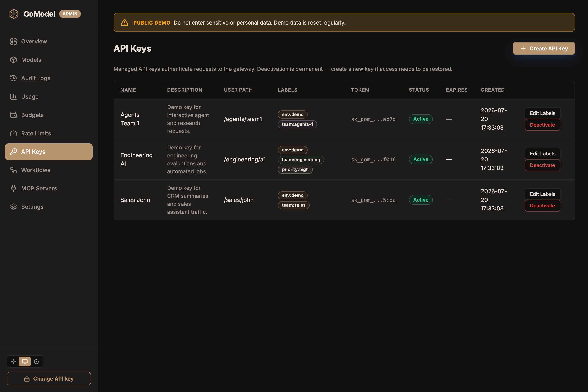Click the API Keys page heading
588x392 pixels.
(132, 48)
